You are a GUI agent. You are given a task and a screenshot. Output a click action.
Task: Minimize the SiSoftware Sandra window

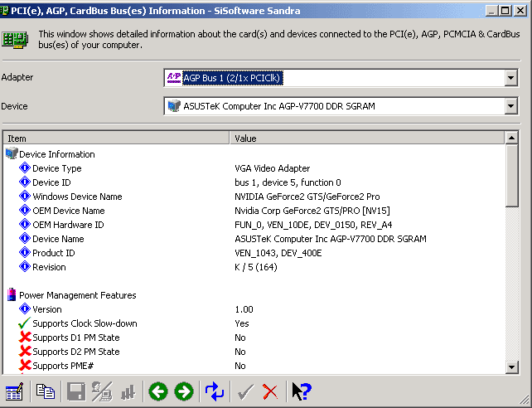(491, 11)
